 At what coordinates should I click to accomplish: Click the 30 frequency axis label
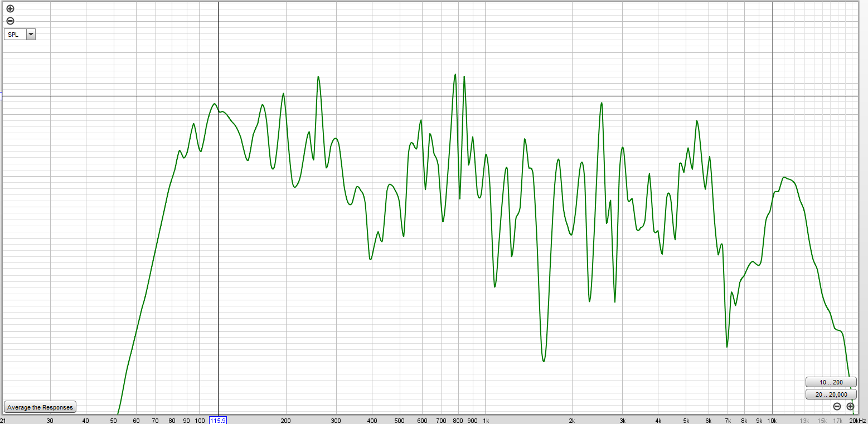point(50,420)
